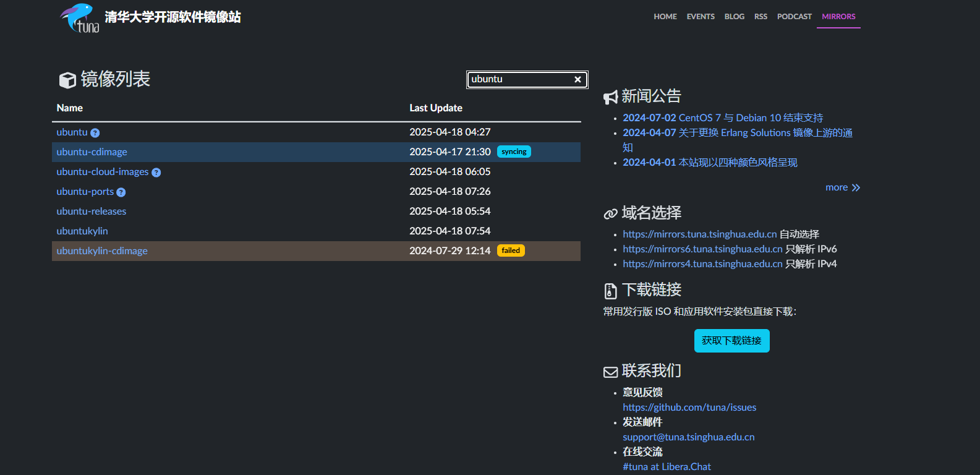
Task: Open mirrors.tuna.tsinghua.edu.cn auto-select link
Action: [x=699, y=234]
